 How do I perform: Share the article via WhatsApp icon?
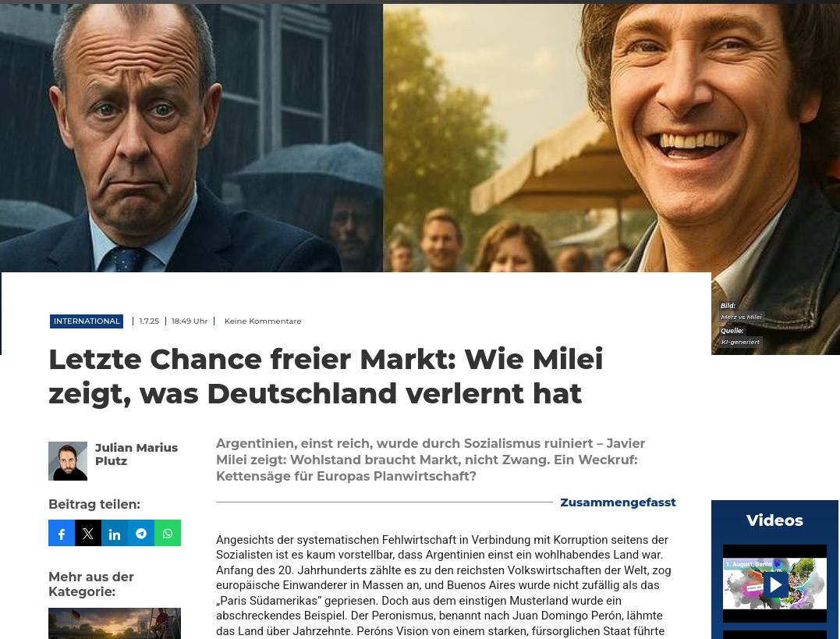(168, 533)
